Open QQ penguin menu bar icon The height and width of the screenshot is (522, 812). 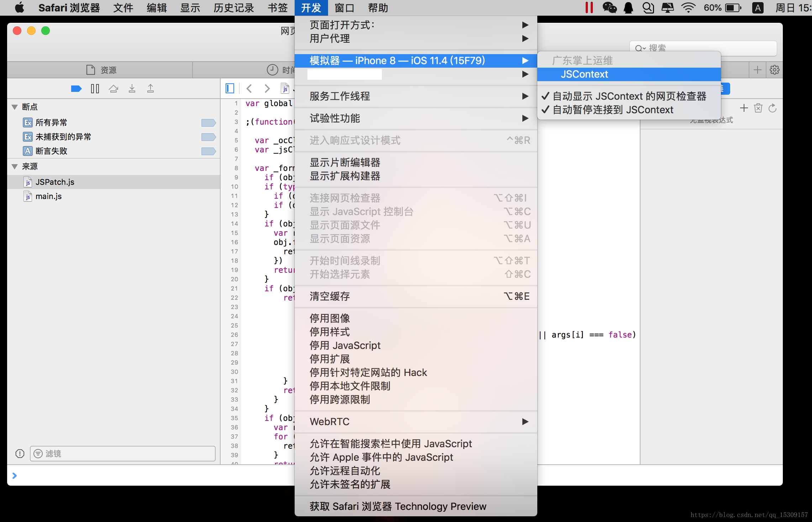628,7
